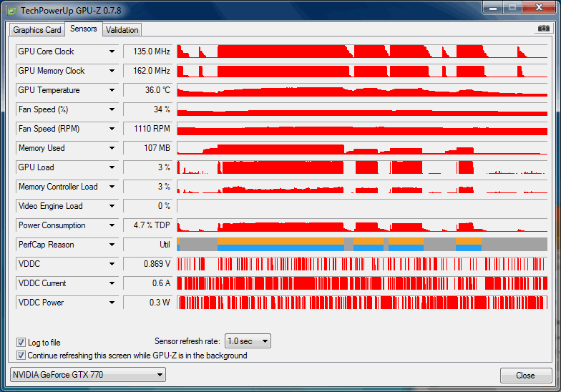Image resolution: width=561 pixels, height=392 pixels.
Task: Open the GPU Core Clock sensor dropdown
Action: point(112,52)
